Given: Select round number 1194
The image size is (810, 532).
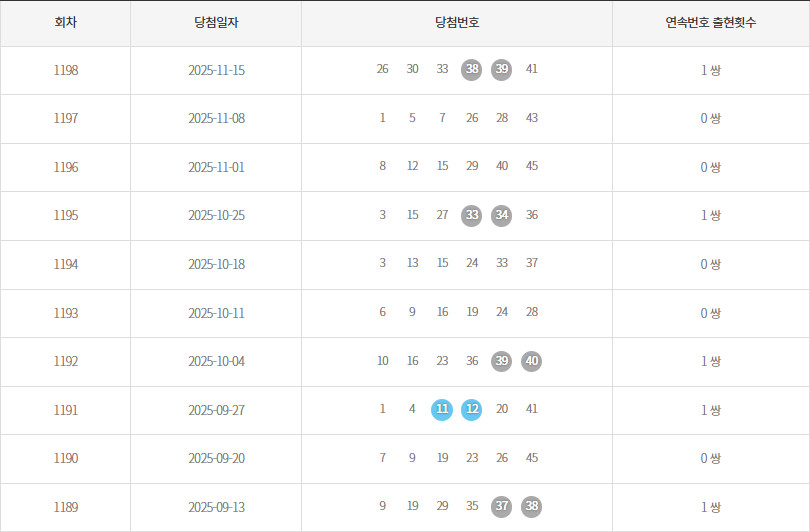Looking at the screenshot, I should point(66,264).
